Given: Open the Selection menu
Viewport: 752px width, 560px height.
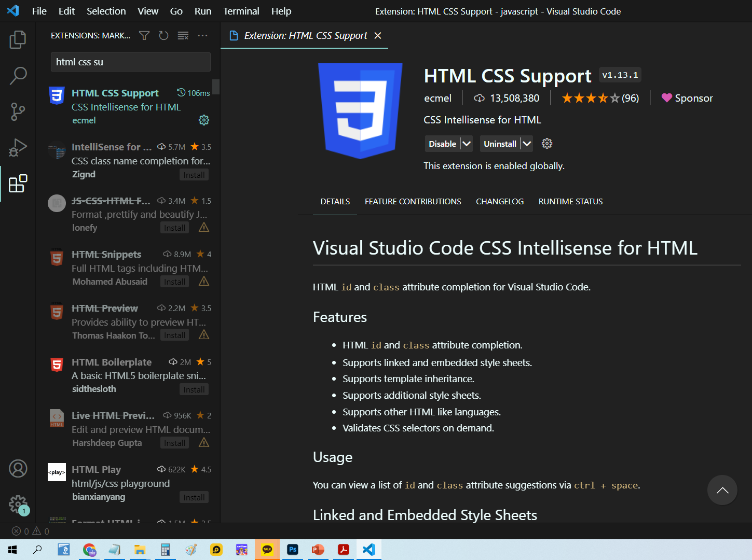Looking at the screenshot, I should pos(106,11).
